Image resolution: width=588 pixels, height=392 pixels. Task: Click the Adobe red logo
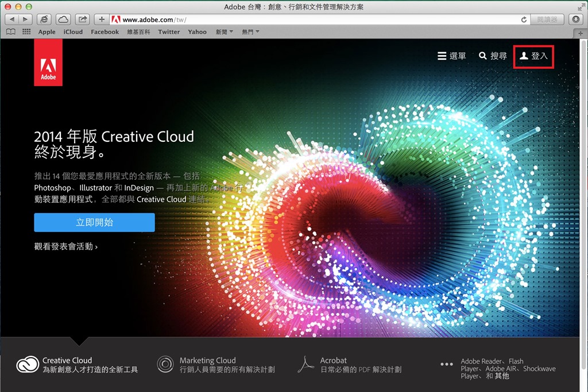[48, 63]
